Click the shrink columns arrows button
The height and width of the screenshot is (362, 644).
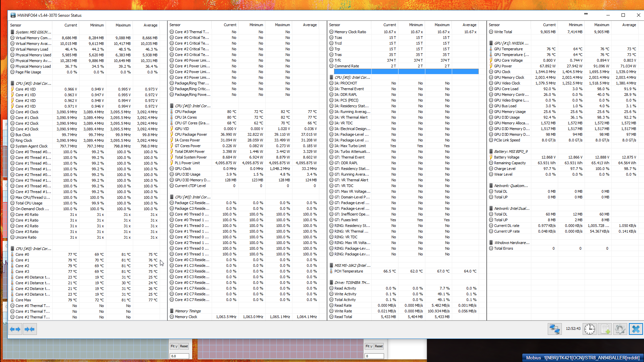click(30, 329)
